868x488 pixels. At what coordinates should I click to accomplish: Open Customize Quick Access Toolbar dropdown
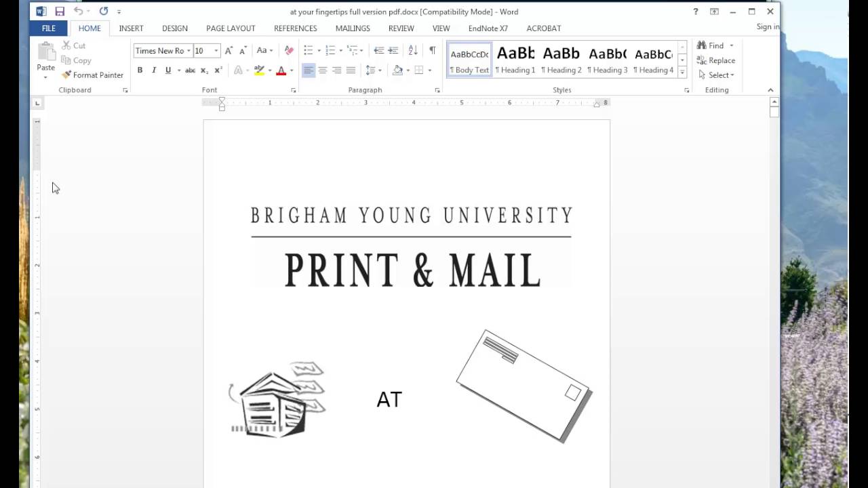pos(119,12)
